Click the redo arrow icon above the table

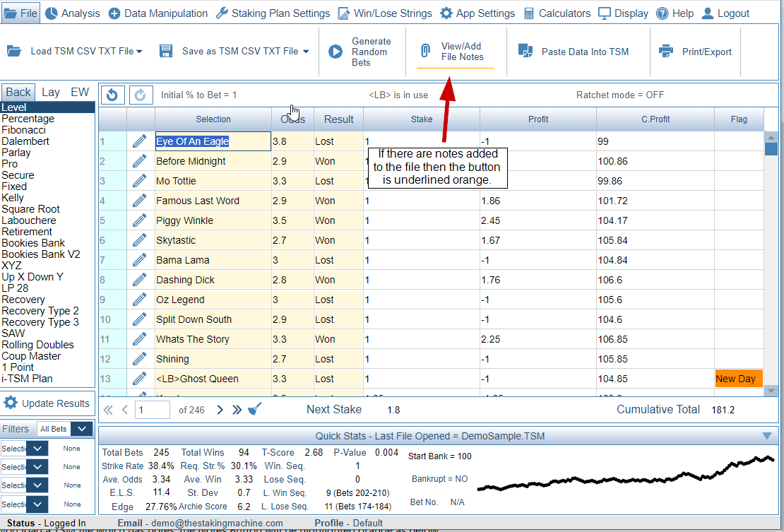141,95
